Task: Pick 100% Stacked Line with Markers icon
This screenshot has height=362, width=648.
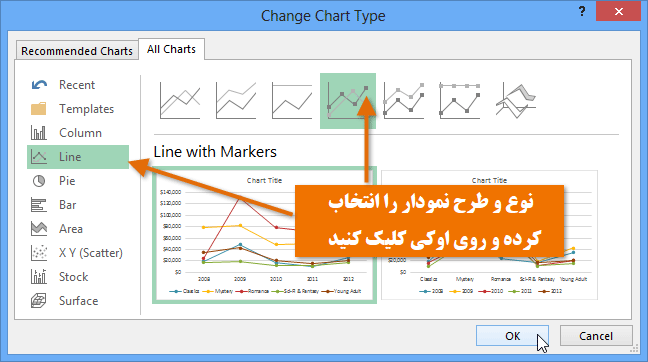Action: (x=460, y=101)
